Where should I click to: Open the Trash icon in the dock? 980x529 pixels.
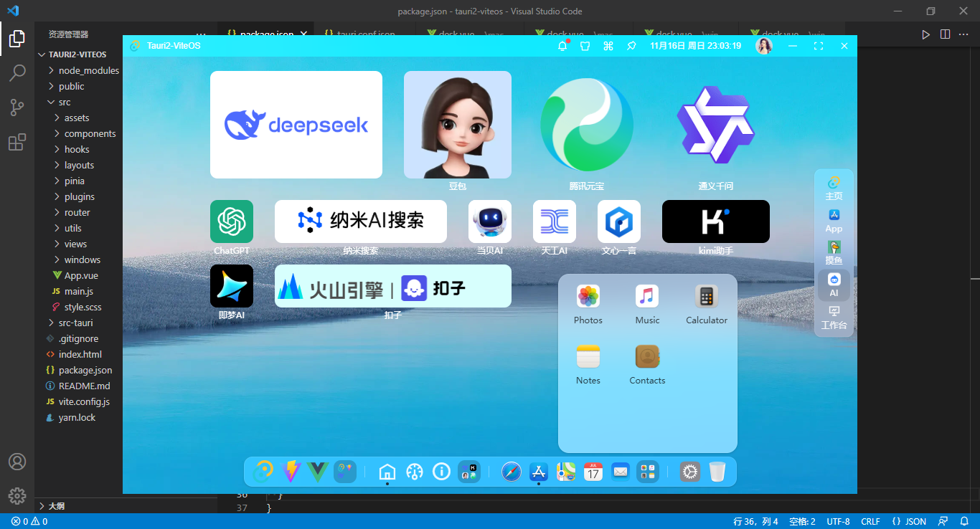[717, 472]
